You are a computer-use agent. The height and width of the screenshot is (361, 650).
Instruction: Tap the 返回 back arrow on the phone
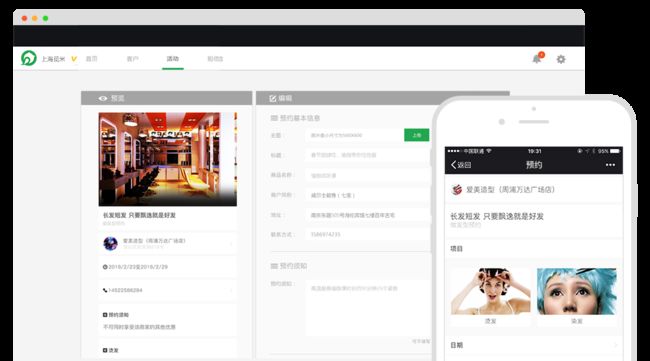click(454, 165)
